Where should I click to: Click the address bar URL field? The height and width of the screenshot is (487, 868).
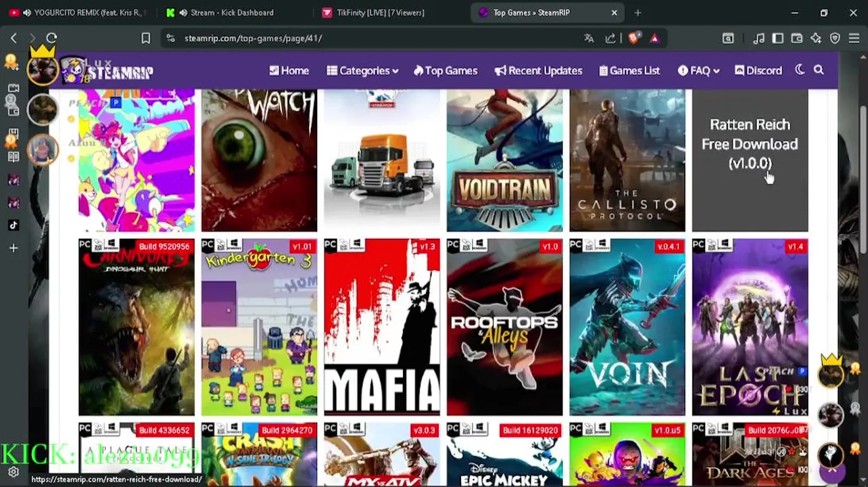372,39
